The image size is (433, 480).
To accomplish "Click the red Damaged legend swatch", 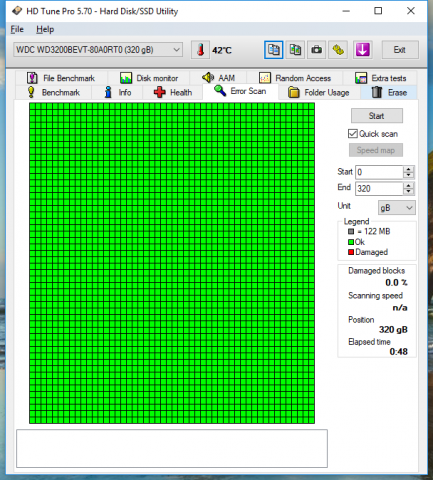I will coord(351,252).
